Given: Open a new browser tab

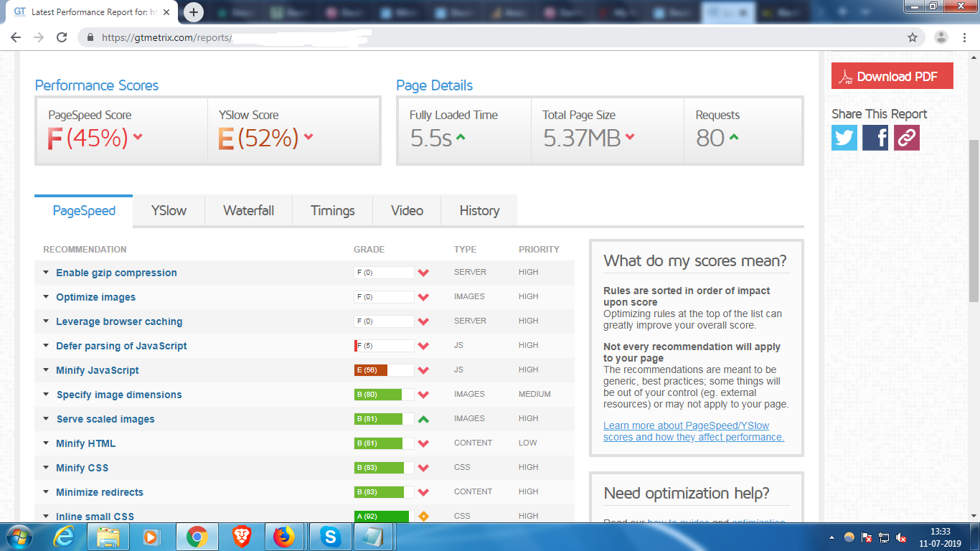Looking at the screenshot, I should click(x=194, y=12).
